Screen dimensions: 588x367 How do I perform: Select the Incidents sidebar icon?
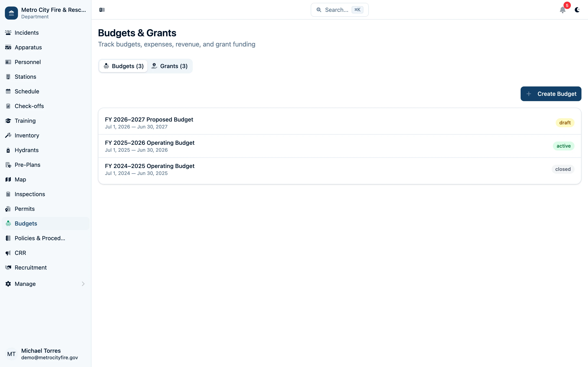coord(8,33)
